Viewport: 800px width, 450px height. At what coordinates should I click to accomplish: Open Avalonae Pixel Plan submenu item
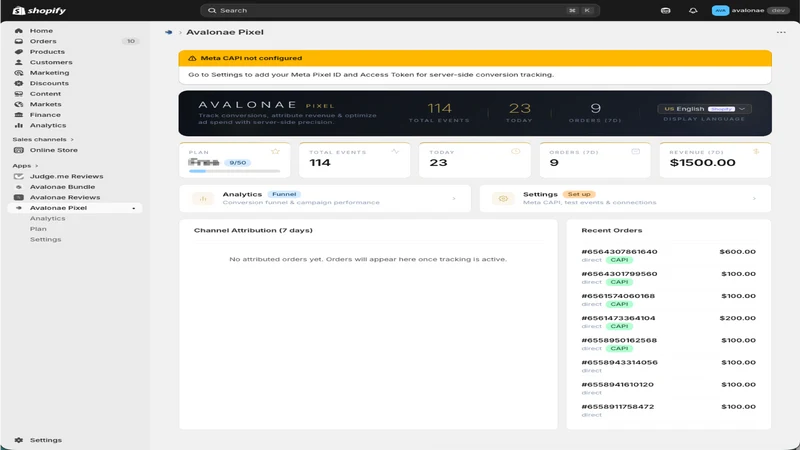pyautogui.click(x=38, y=229)
